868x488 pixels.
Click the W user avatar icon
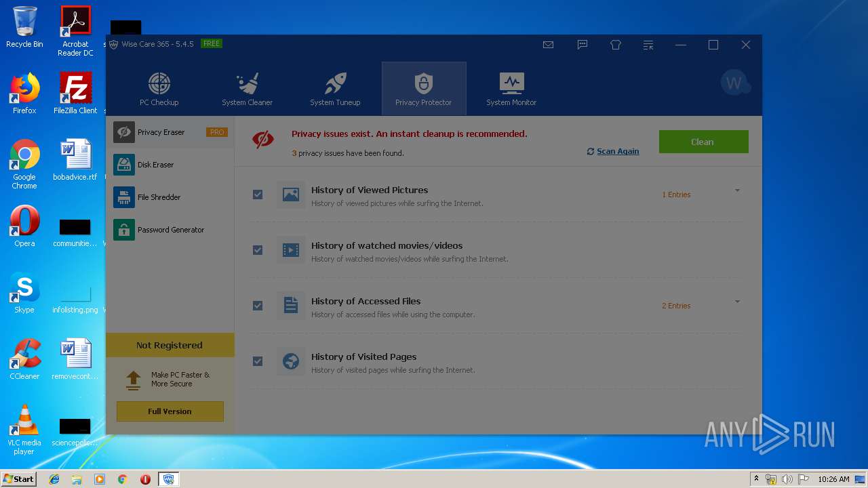click(x=734, y=83)
